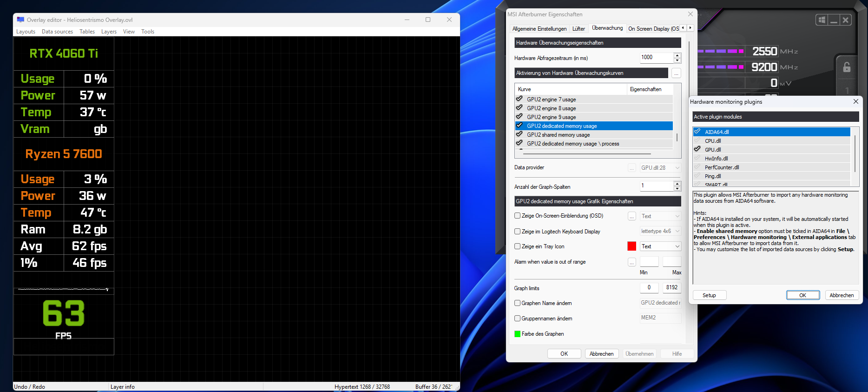Toggle checkmark for GPU2 engine 7 usage

519,99
